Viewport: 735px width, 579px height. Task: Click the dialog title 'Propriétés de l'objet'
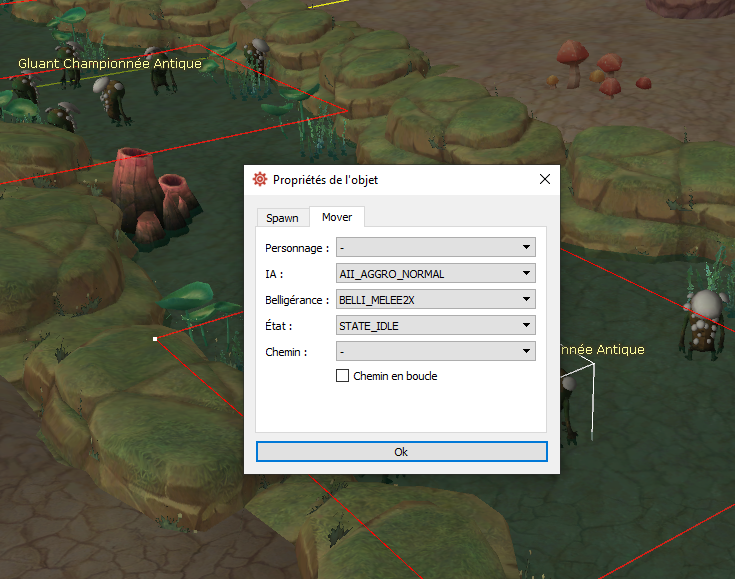(325, 180)
